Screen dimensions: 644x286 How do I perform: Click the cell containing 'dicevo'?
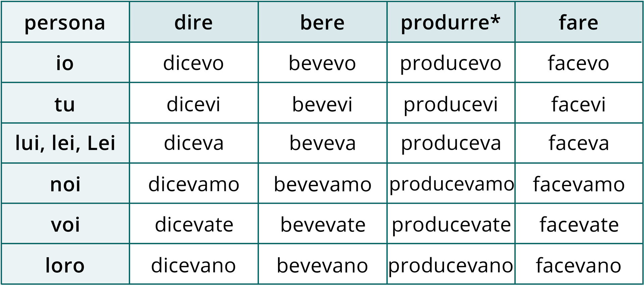[x=194, y=63]
